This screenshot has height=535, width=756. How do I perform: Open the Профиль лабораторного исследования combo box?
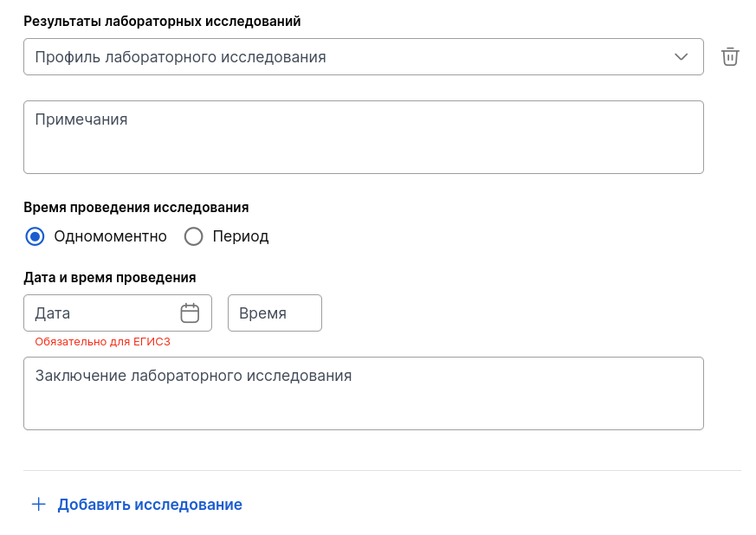tap(364, 57)
